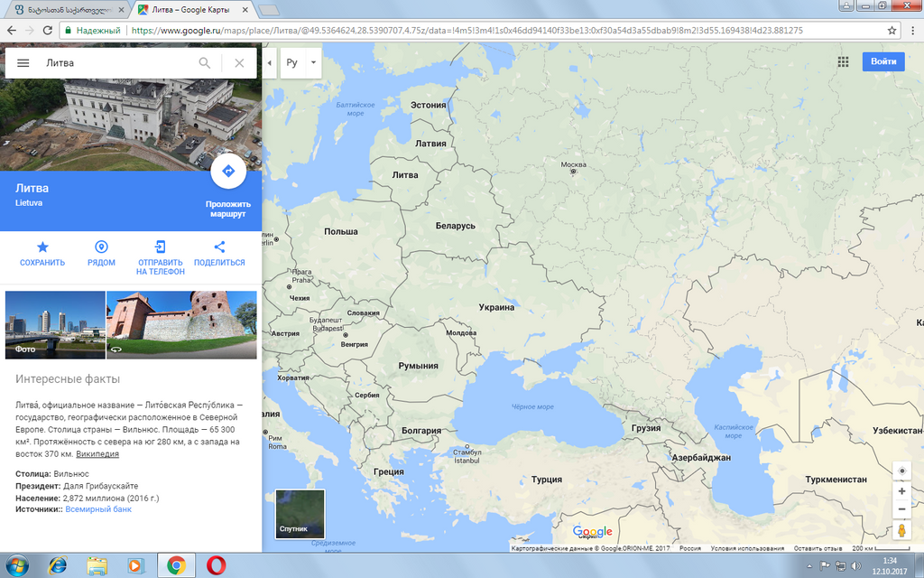The width and height of the screenshot is (924, 578).
Task: Click the Проложить маршрут label
Action: coord(228,209)
